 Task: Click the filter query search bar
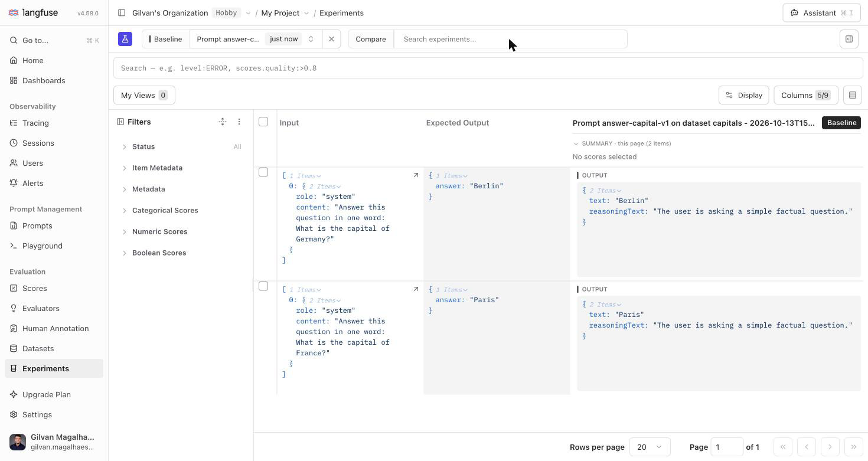[x=488, y=68]
